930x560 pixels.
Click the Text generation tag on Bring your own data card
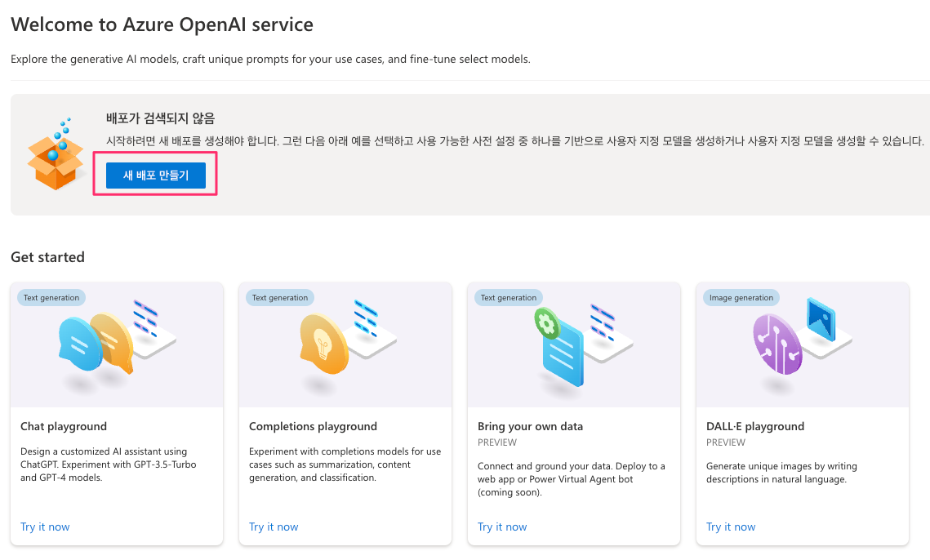[509, 298]
